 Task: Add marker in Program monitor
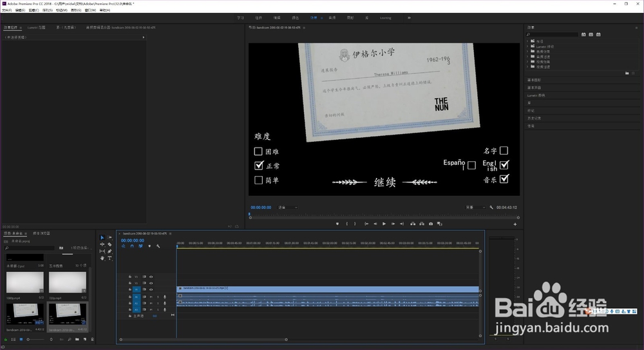337,224
